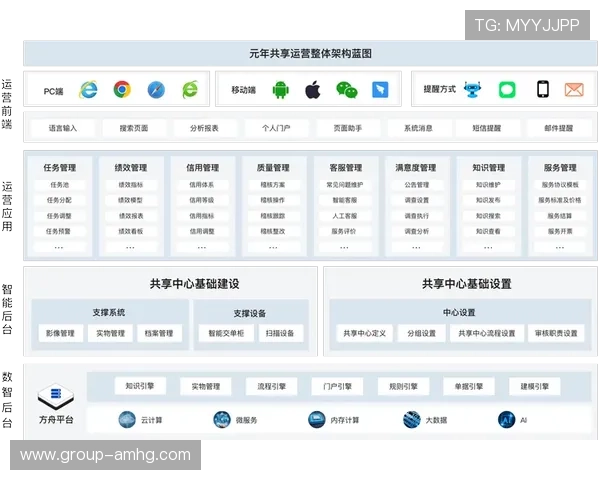This screenshot has width=600, height=480.
Task: Open the 审核职责设置 box
Action: (556, 333)
